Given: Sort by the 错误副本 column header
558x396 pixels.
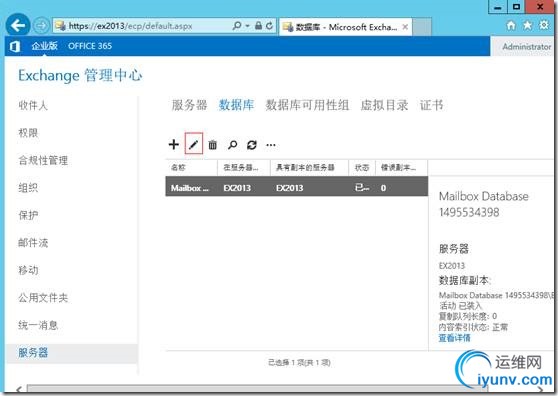Looking at the screenshot, I should click(401, 168).
